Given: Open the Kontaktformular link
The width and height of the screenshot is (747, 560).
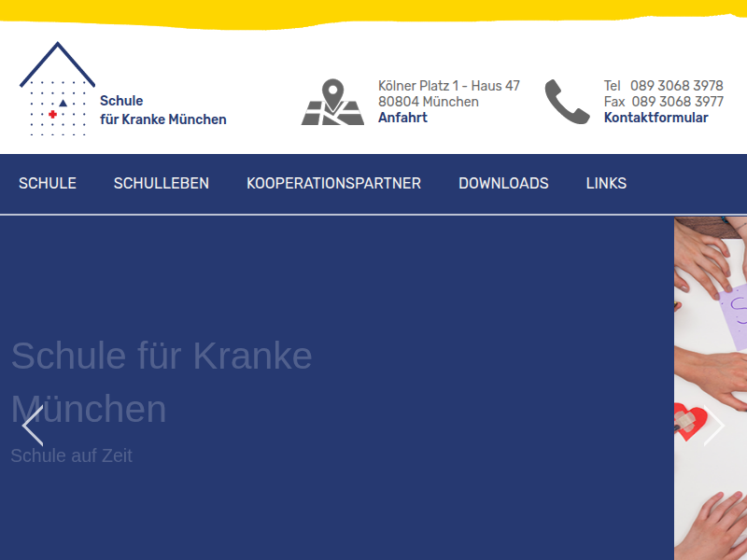Looking at the screenshot, I should pos(655,118).
